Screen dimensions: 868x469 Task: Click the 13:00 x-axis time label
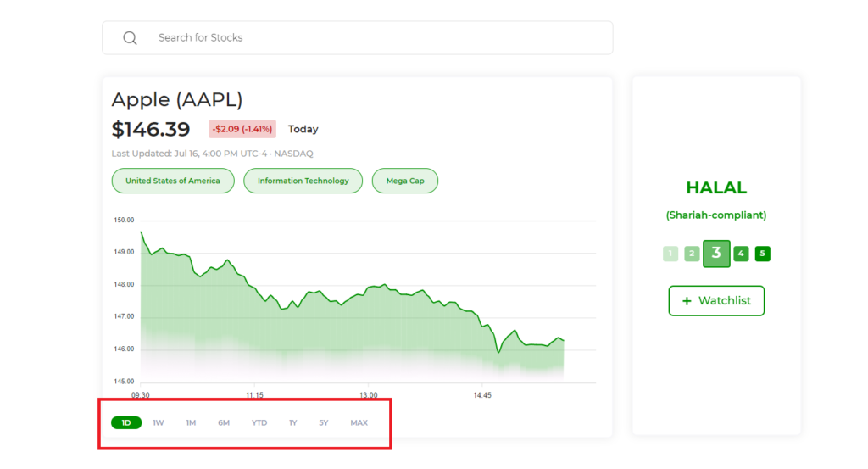(368, 395)
